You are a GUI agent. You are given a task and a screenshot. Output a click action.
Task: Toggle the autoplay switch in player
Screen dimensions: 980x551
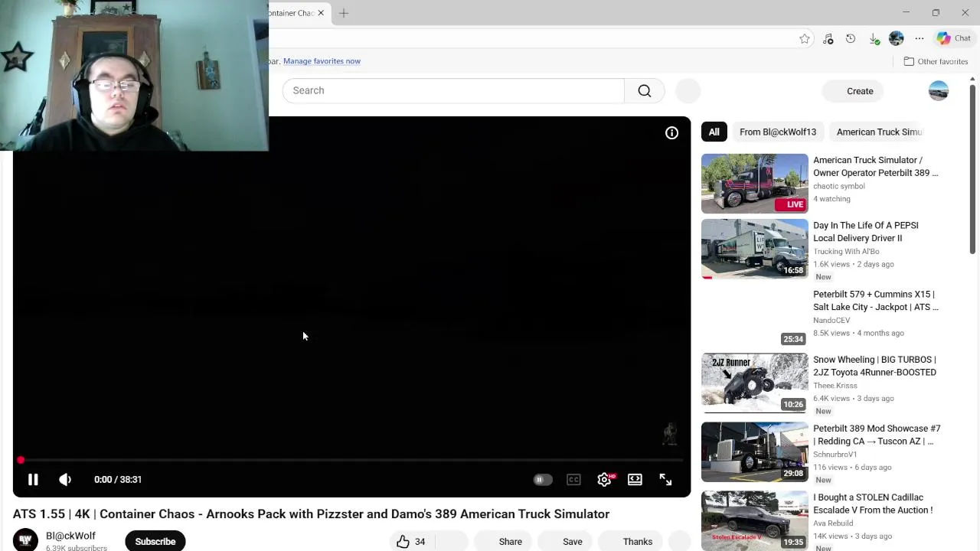point(542,479)
